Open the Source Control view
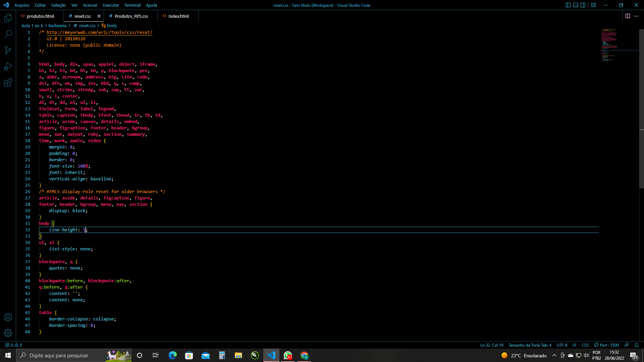 coord(8,50)
